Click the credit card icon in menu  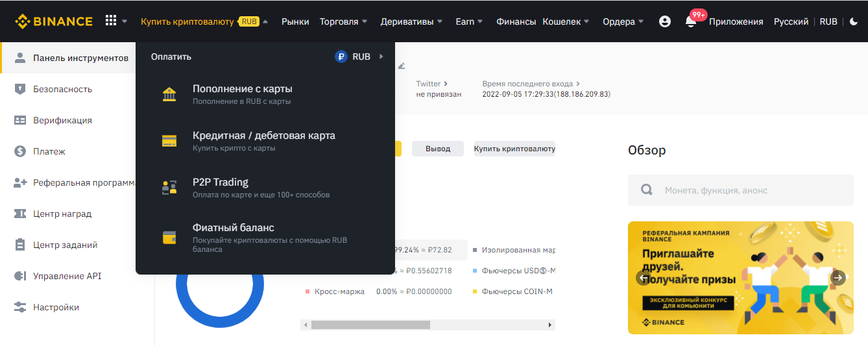(x=169, y=141)
